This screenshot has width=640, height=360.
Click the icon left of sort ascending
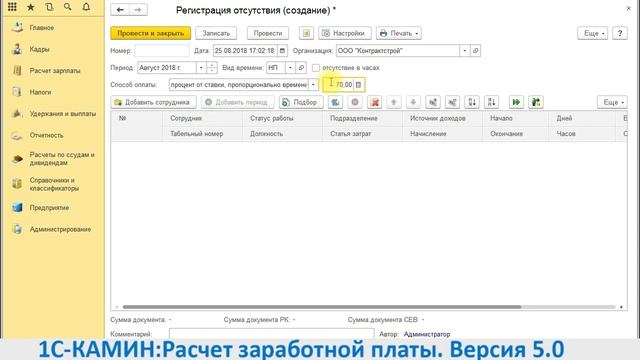tap(452, 102)
